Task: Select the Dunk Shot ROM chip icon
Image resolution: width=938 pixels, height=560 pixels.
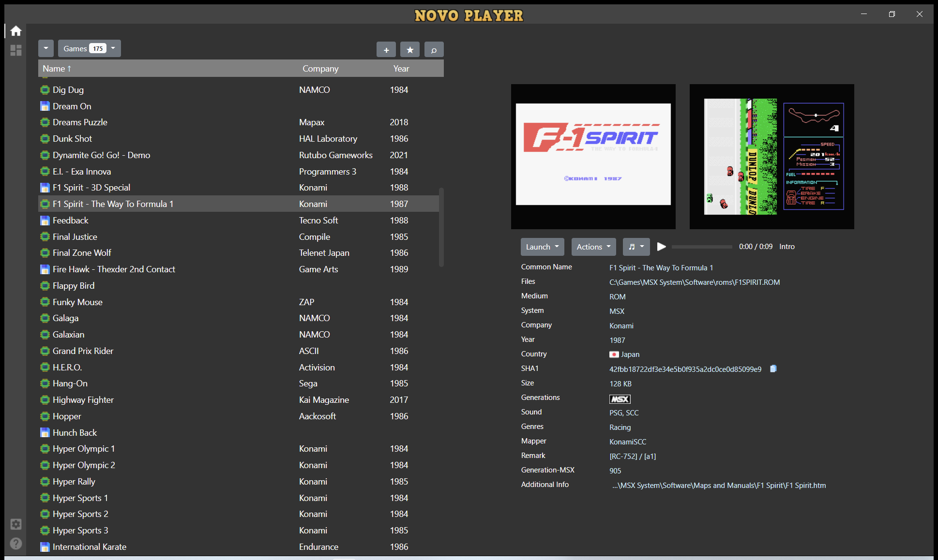Action: coord(45,139)
